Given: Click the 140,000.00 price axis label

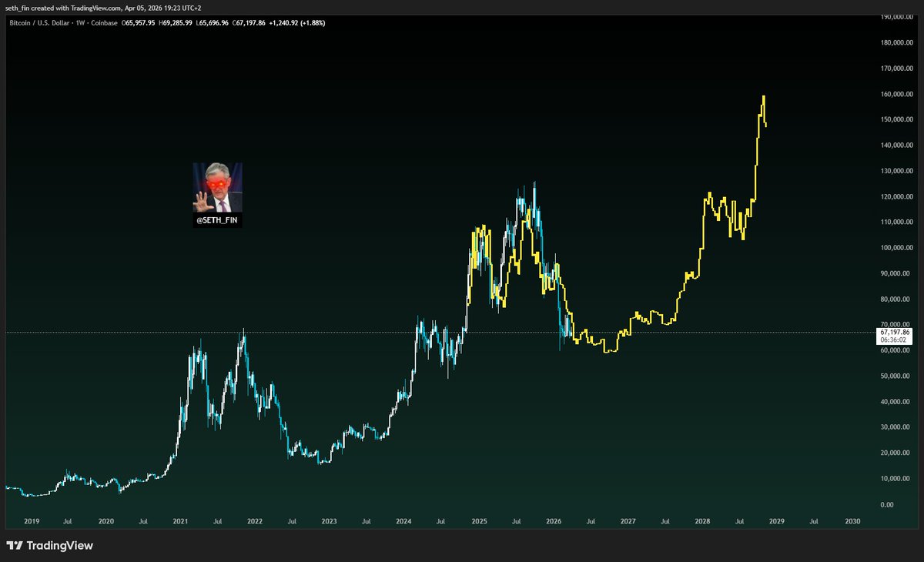Looking at the screenshot, I should tap(897, 145).
